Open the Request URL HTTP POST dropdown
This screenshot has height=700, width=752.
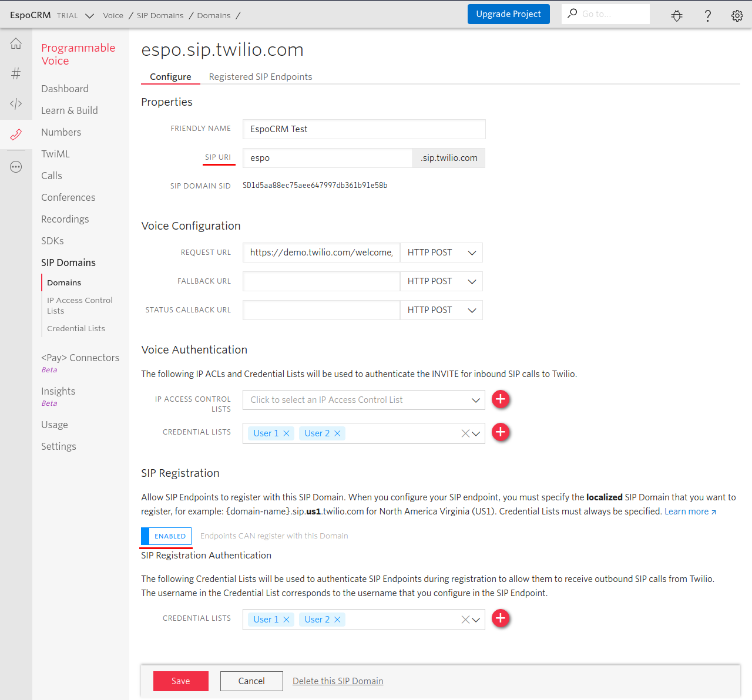click(441, 253)
